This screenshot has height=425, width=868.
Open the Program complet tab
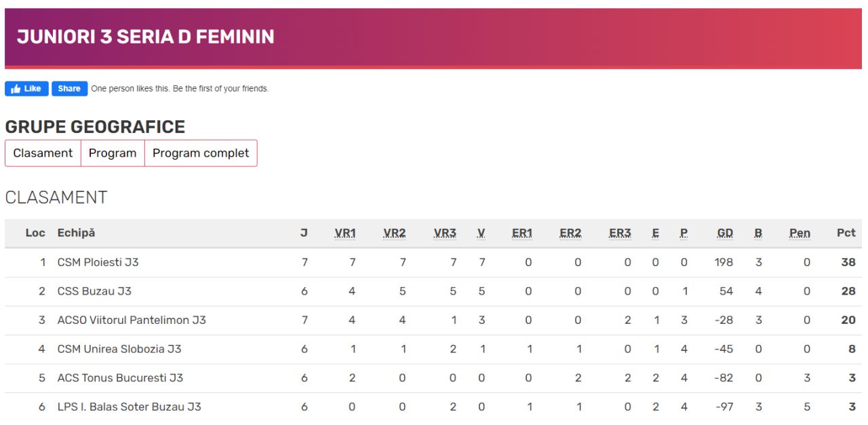201,153
